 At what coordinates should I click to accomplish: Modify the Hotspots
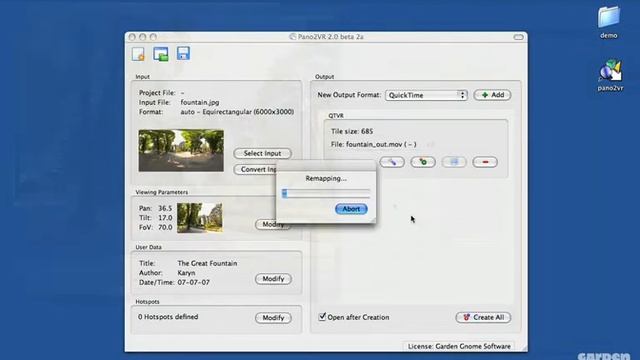[x=273, y=318]
